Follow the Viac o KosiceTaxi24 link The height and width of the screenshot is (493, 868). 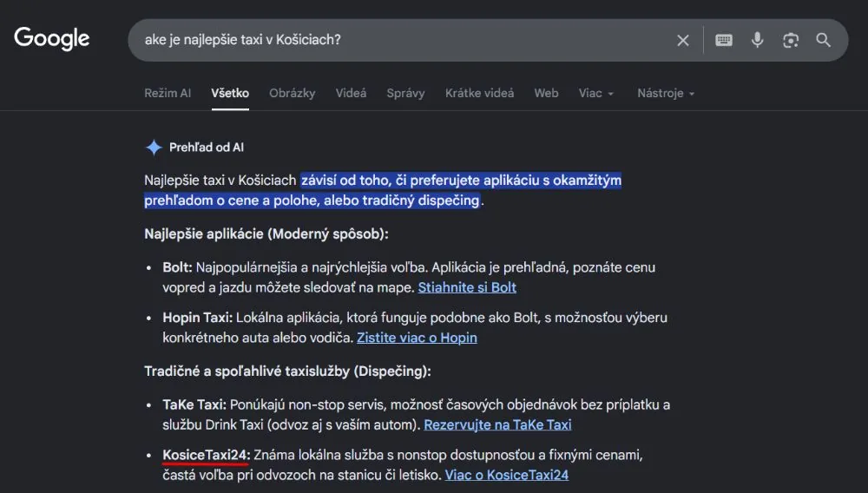click(x=507, y=475)
